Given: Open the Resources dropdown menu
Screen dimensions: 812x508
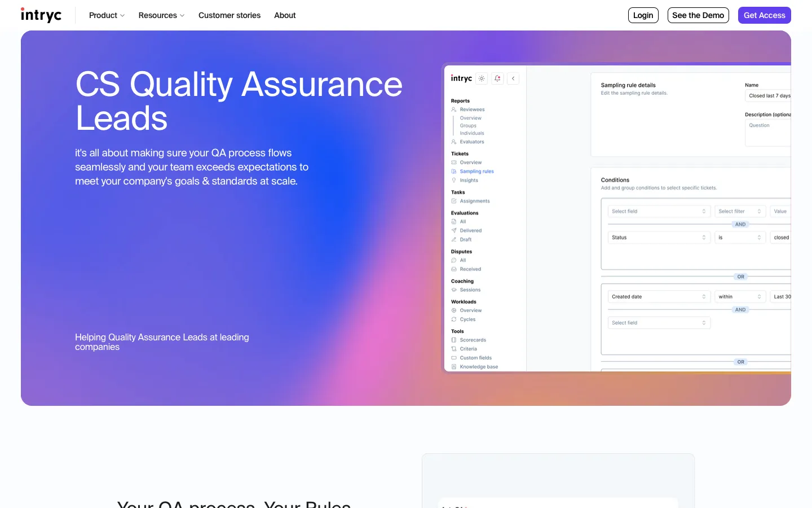Looking at the screenshot, I should [x=161, y=15].
